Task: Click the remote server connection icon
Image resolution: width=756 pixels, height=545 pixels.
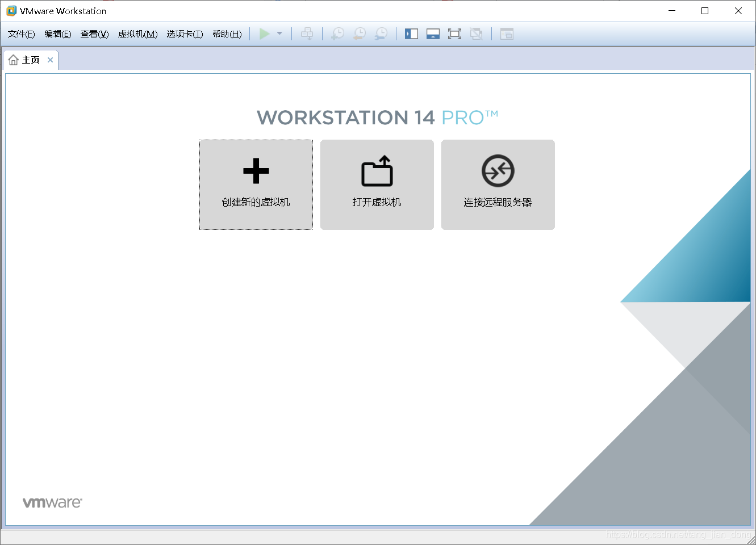Action: (498, 171)
